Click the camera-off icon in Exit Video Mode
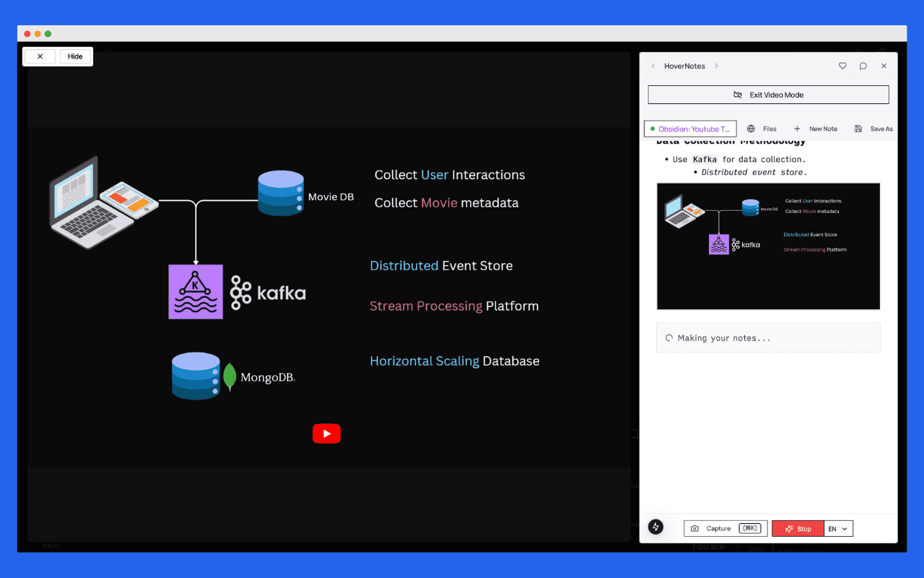The height and width of the screenshot is (578, 924). [738, 95]
